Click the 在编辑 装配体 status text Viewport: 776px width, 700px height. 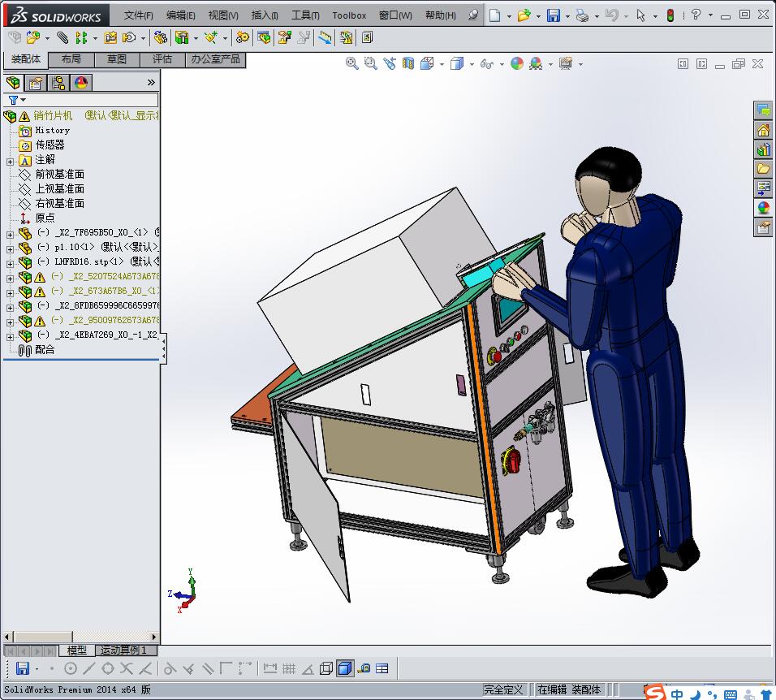[569, 689]
